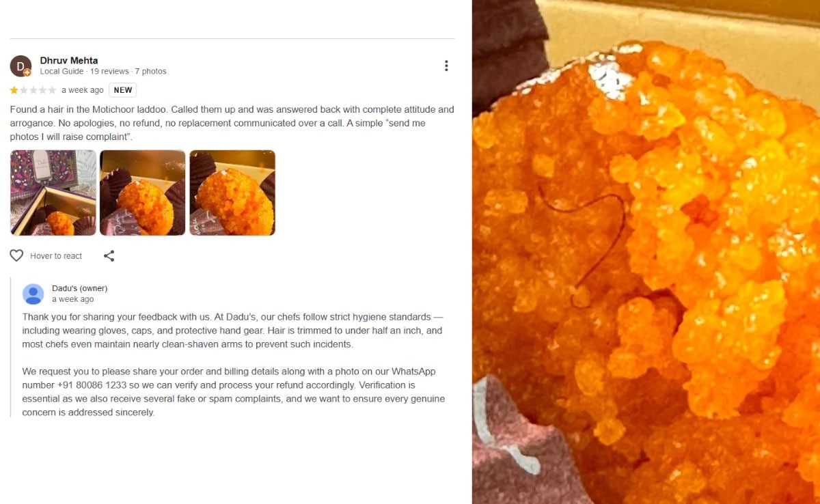This screenshot has height=504, width=820.
Task: Click the share icon below the review
Action: 109,256
